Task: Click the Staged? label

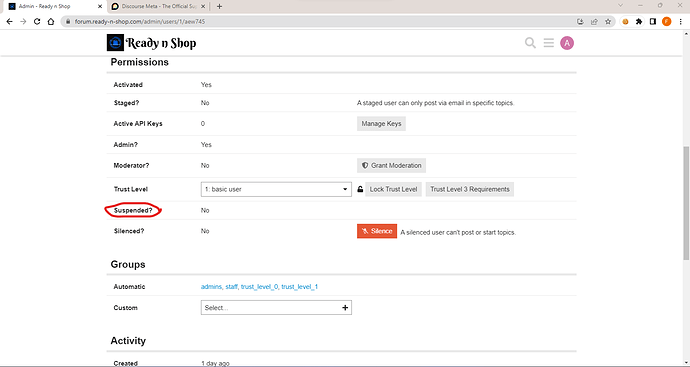Action: (x=126, y=103)
